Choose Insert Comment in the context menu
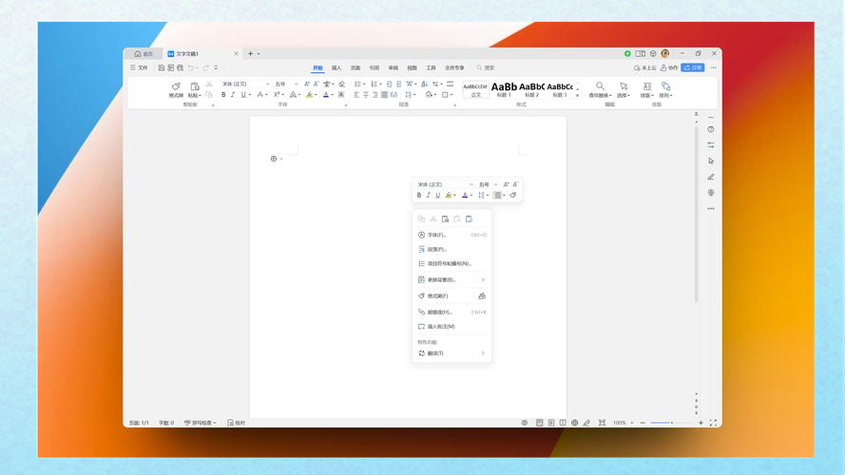This screenshot has height=475, width=845. (x=452, y=327)
